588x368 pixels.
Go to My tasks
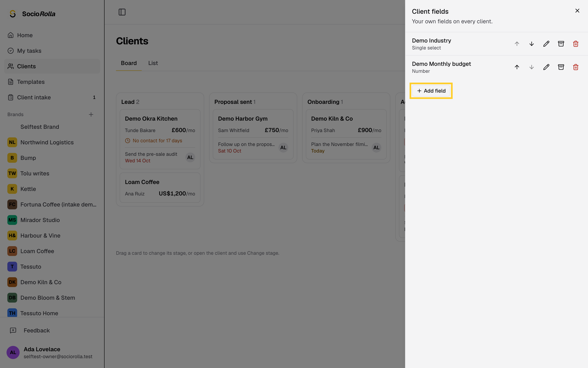point(52,51)
